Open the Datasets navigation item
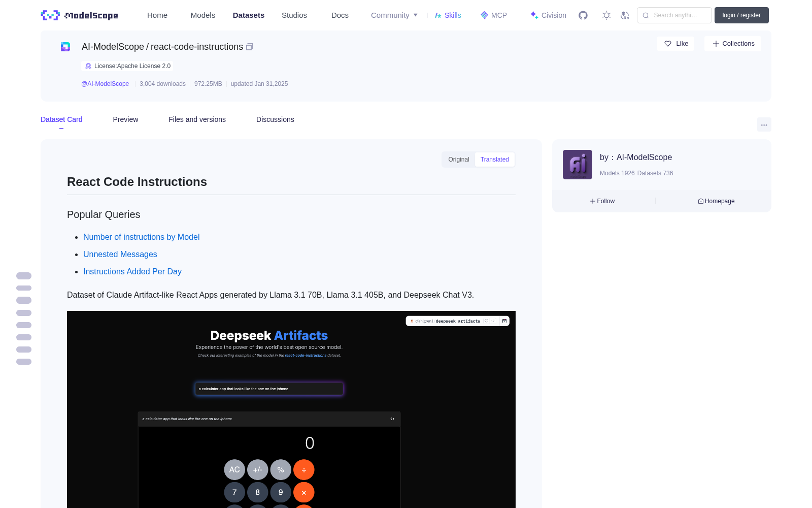Image resolution: width=812 pixels, height=508 pixels. pyautogui.click(x=249, y=15)
